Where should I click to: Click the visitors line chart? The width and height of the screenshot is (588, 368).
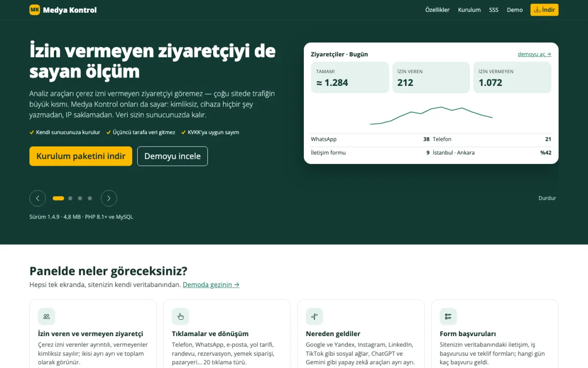(x=431, y=115)
